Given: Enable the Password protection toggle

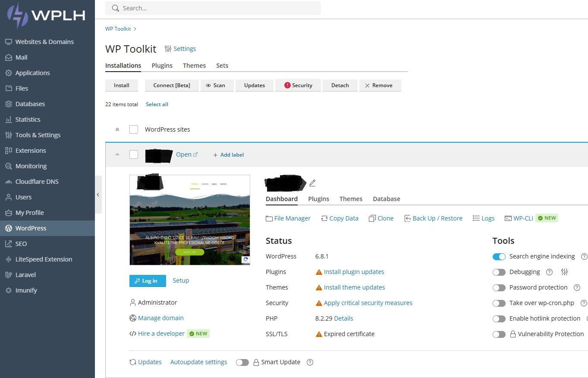Looking at the screenshot, I should pos(499,288).
